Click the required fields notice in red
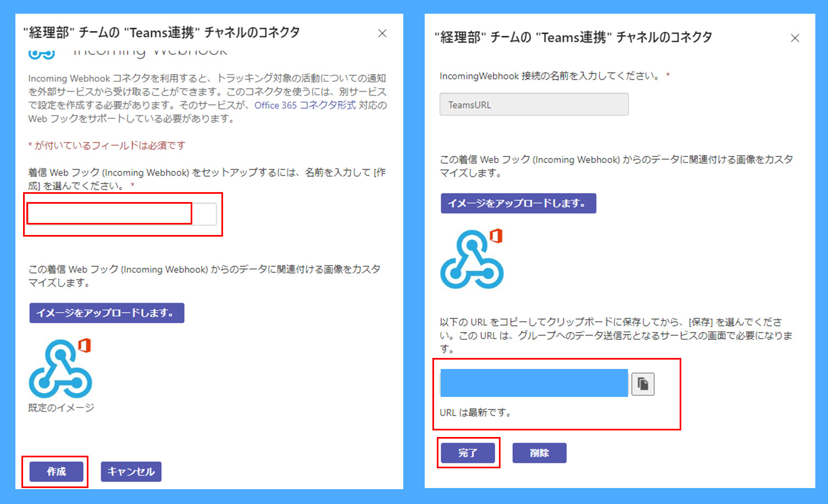 pyautogui.click(x=107, y=145)
